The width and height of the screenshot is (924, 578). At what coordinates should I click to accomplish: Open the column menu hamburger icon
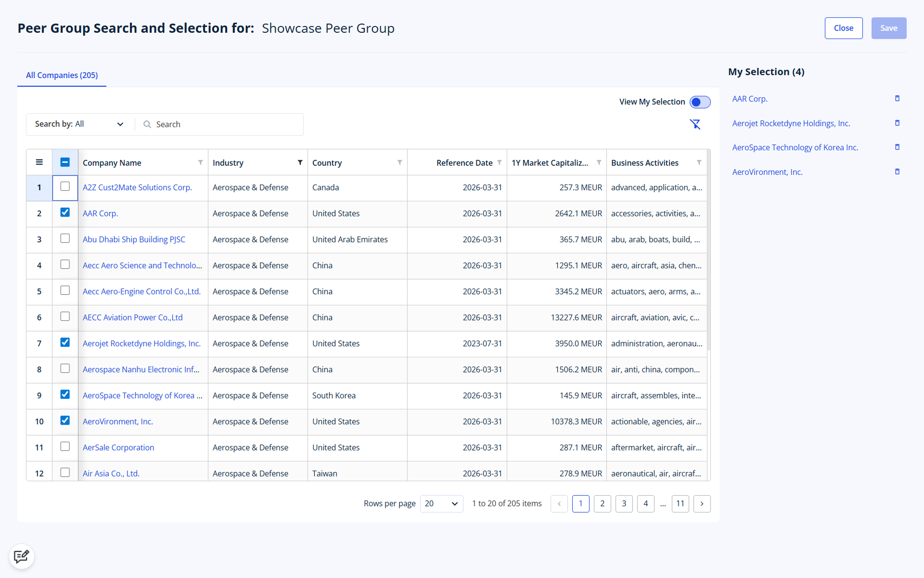coord(39,162)
